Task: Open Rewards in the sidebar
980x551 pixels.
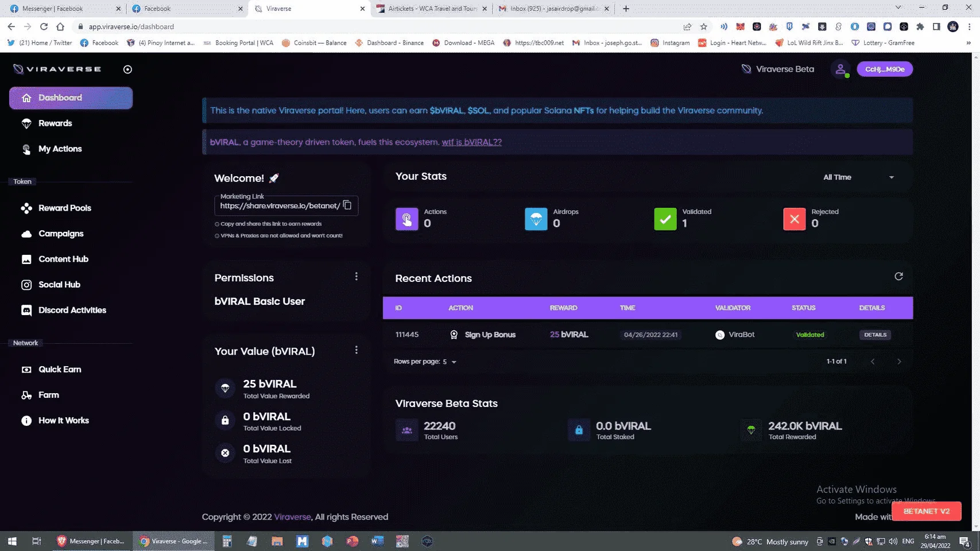Action: click(x=55, y=123)
